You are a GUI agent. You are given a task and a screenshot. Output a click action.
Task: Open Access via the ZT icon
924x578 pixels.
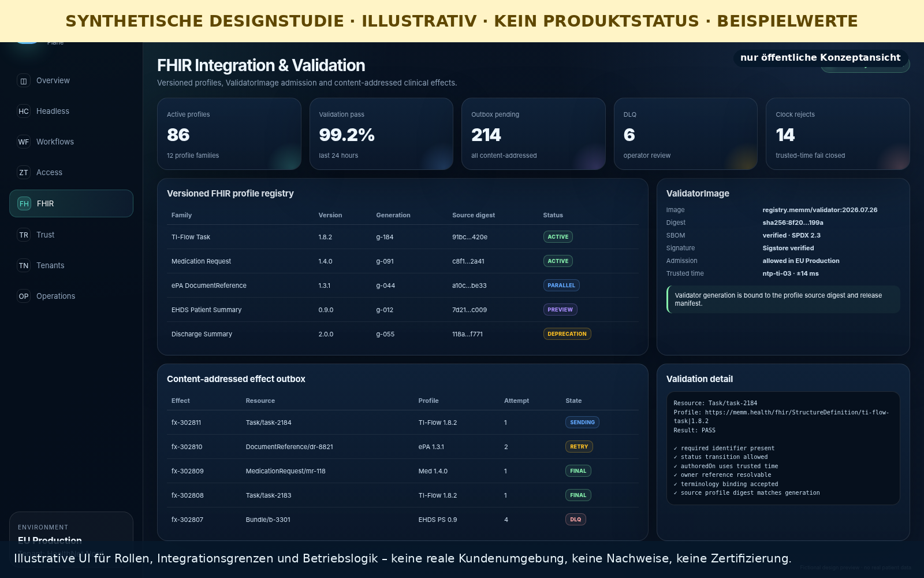point(24,173)
